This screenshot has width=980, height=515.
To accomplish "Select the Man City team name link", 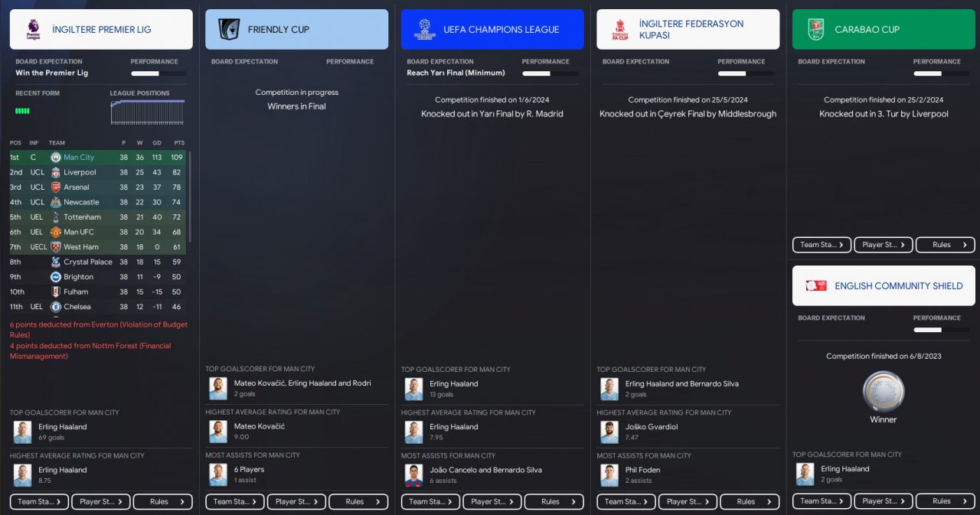I will 79,157.
